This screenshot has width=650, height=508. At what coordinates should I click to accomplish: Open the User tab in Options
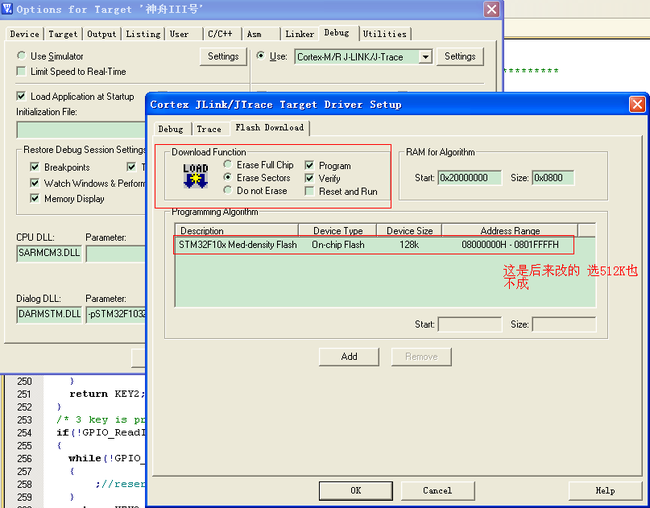tap(179, 34)
